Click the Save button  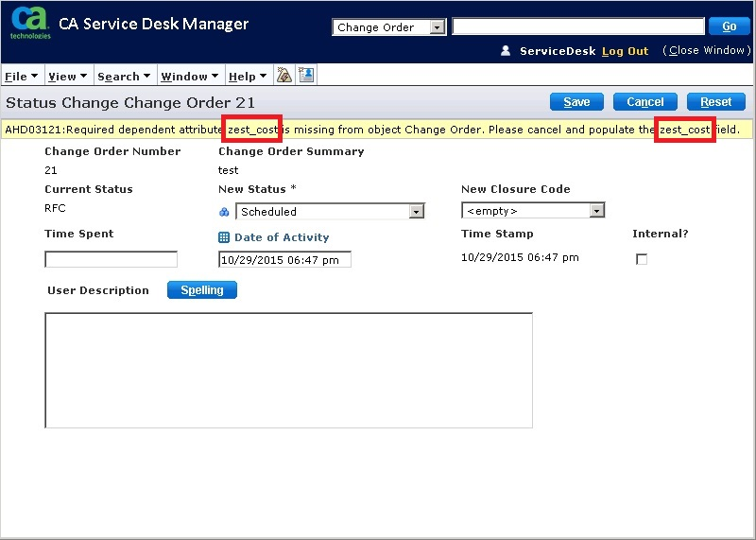(576, 102)
